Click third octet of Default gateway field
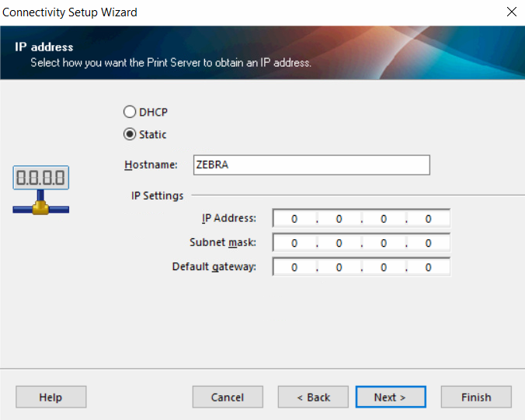 tap(384, 267)
